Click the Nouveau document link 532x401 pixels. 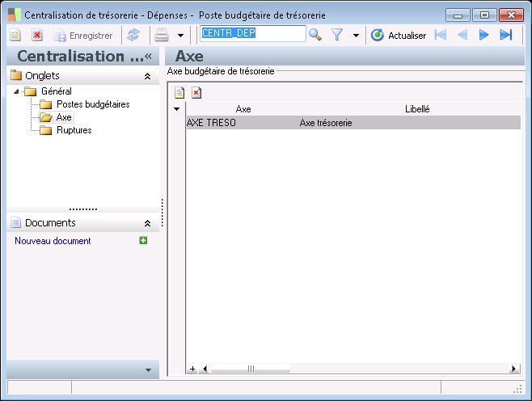point(53,241)
